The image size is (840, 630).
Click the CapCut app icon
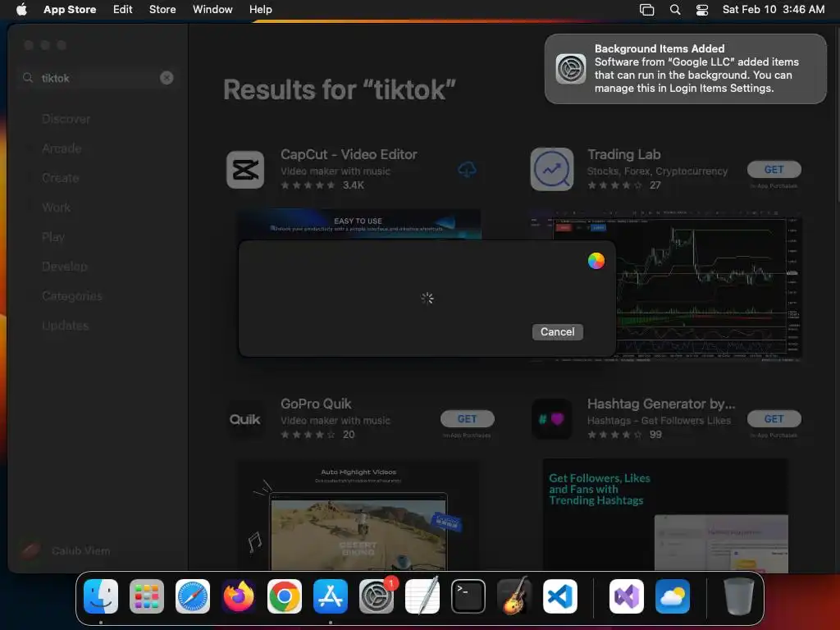pyautogui.click(x=245, y=170)
